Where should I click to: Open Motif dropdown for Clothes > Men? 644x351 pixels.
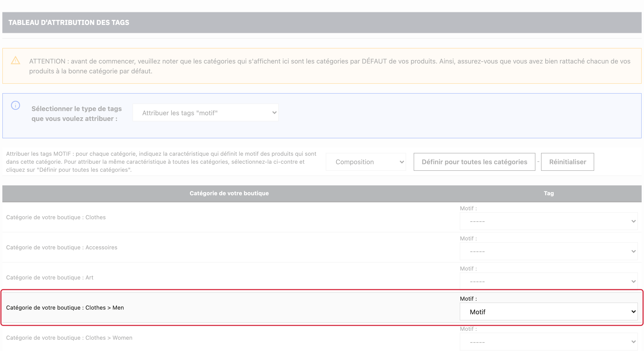tap(549, 311)
